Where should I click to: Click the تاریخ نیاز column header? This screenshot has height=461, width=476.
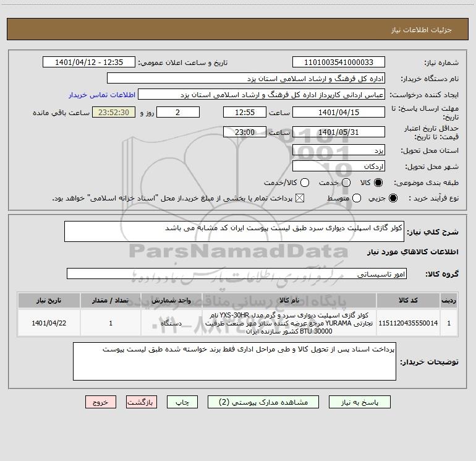(x=49, y=300)
